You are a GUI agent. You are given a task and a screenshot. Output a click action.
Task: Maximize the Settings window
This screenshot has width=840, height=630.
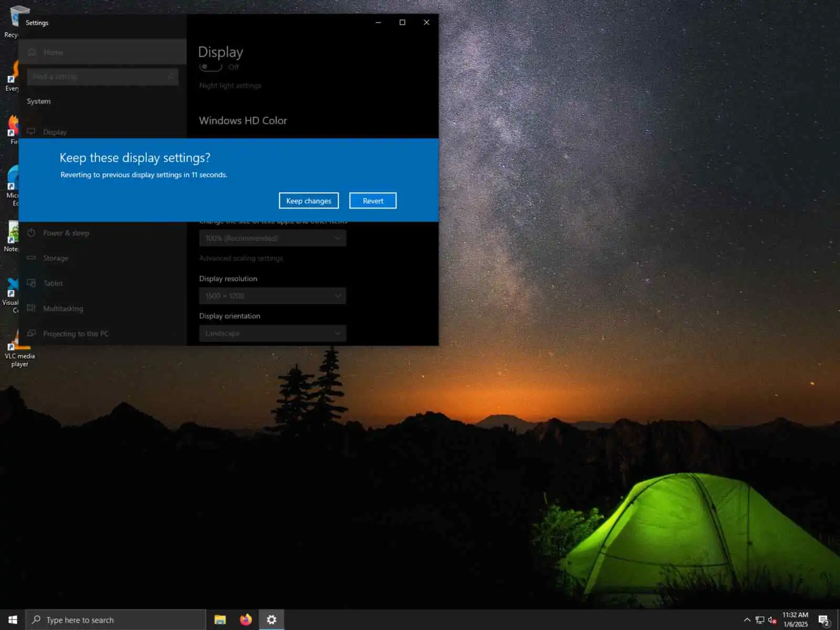(402, 23)
